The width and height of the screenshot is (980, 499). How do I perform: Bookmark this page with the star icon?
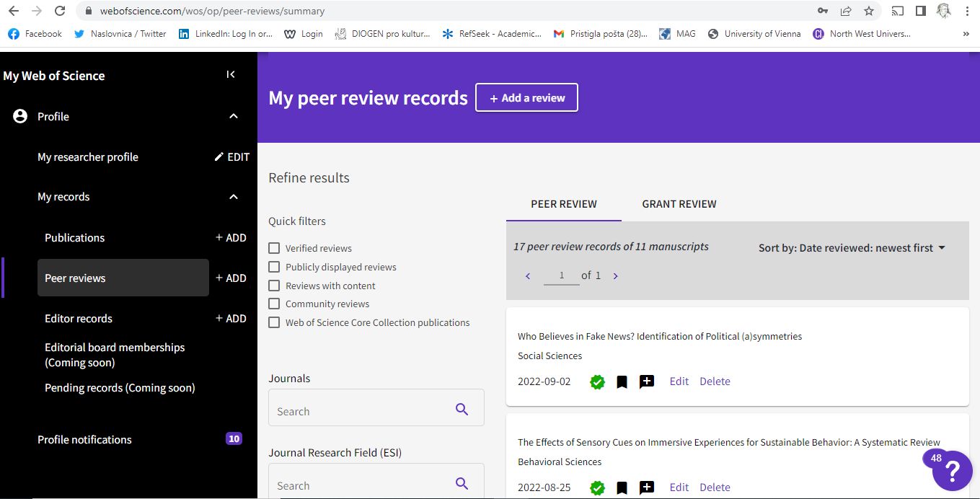(x=869, y=11)
